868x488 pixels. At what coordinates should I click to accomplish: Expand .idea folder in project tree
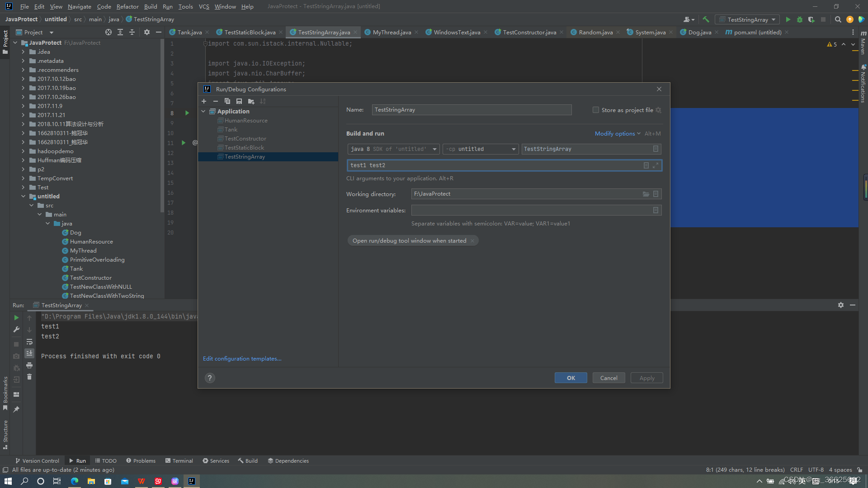[23, 52]
